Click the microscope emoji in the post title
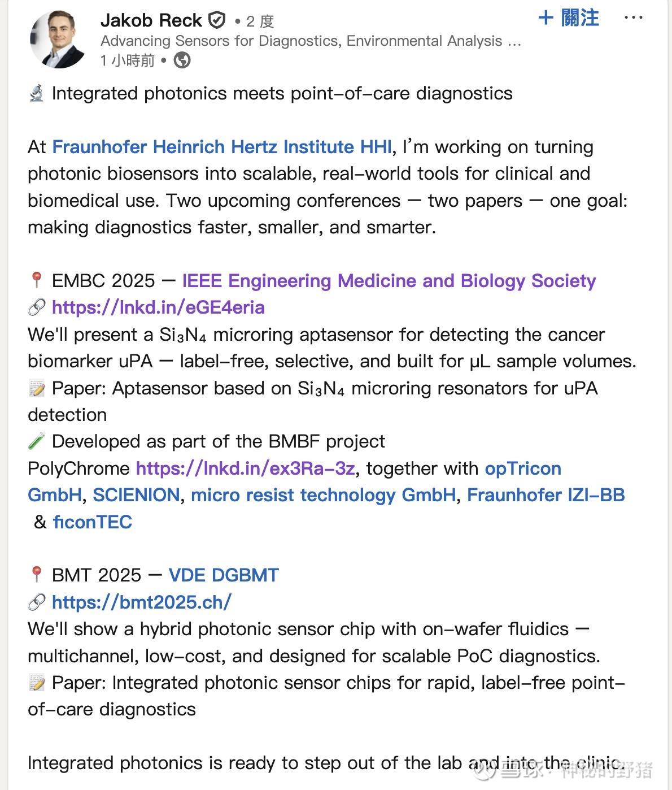 36,93
